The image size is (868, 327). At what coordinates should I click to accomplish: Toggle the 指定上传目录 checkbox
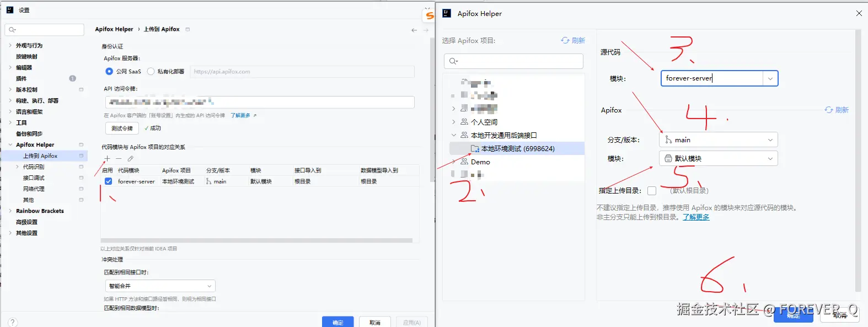pos(652,191)
